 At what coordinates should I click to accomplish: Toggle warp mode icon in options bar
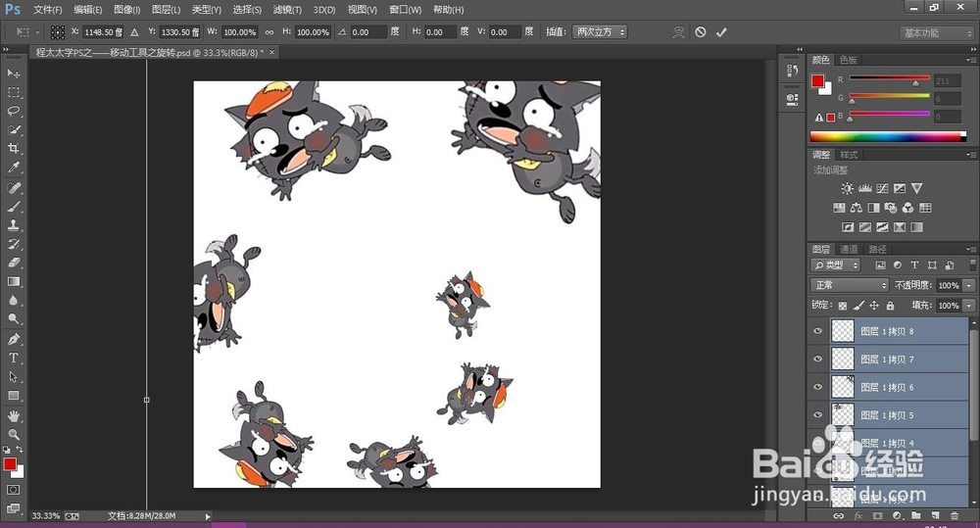coord(678,32)
